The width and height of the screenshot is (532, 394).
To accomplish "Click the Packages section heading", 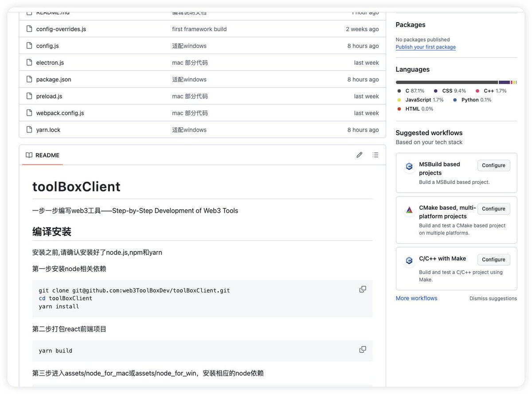I will pos(410,24).
